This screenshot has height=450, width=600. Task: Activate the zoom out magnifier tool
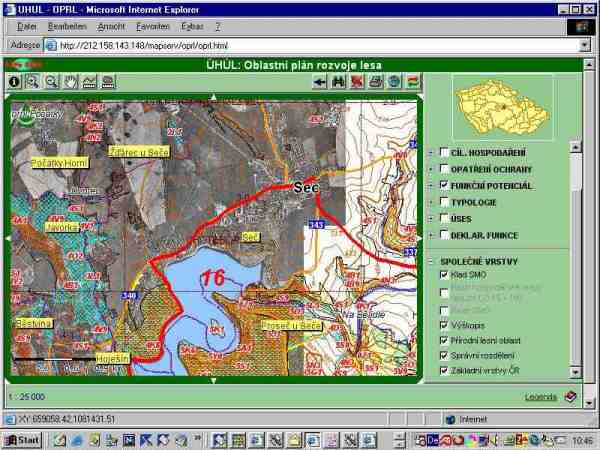(51, 82)
